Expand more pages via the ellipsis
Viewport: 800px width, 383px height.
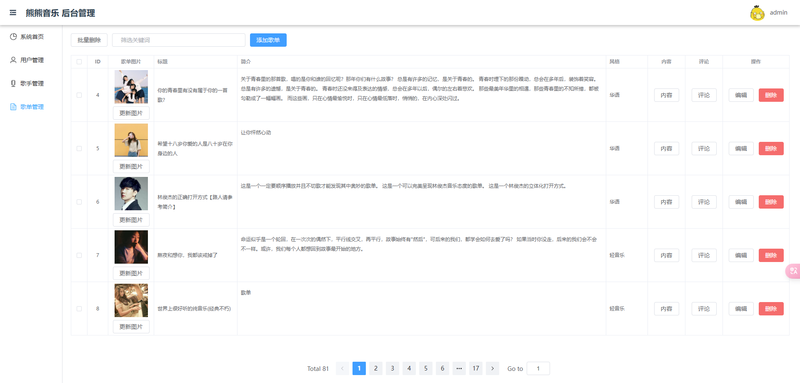459,368
